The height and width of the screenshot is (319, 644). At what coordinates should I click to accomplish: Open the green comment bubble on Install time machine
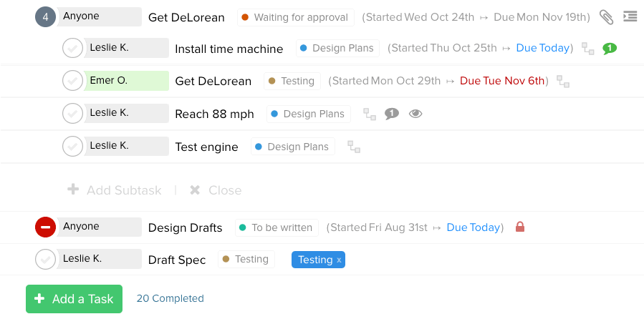610,49
